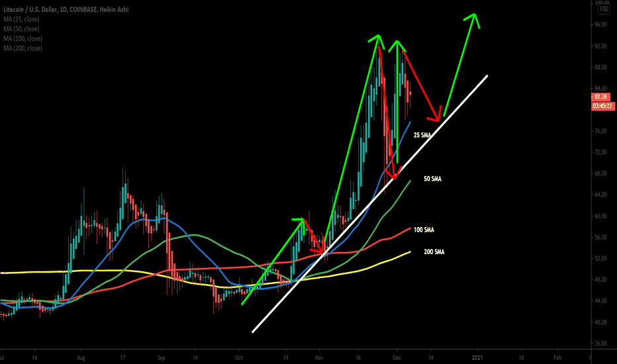Select the 100 SMA text annotation
Screen dimensions: 617x364
pyautogui.click(x=424, y=230)
